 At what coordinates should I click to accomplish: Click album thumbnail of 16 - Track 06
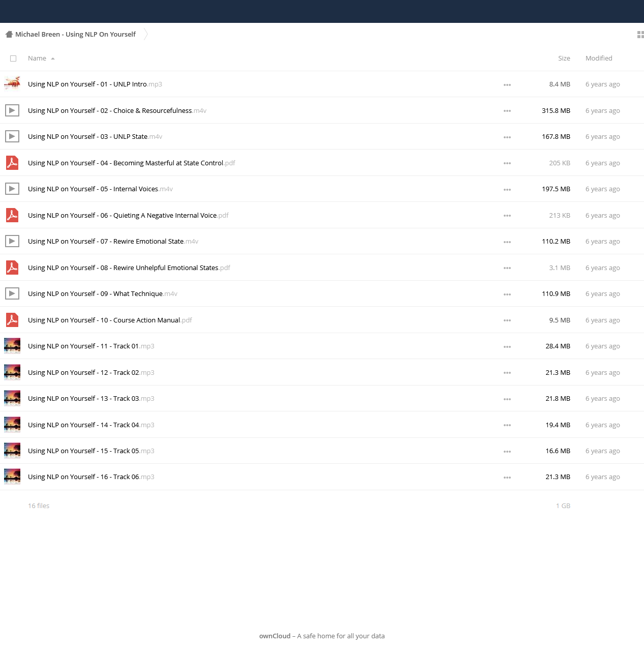point(12,477)
